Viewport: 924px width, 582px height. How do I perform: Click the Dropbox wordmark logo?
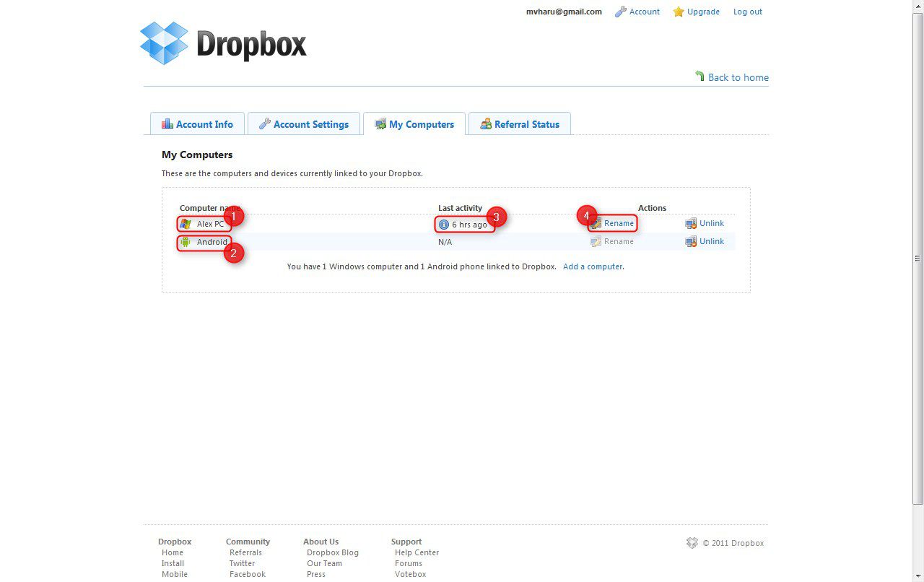(251, 44)
